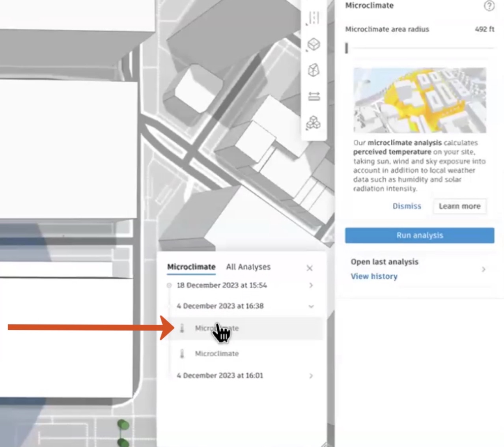504x447 pixels.
Task: Select the measure width tool with arrows
Action: (314, 96)
